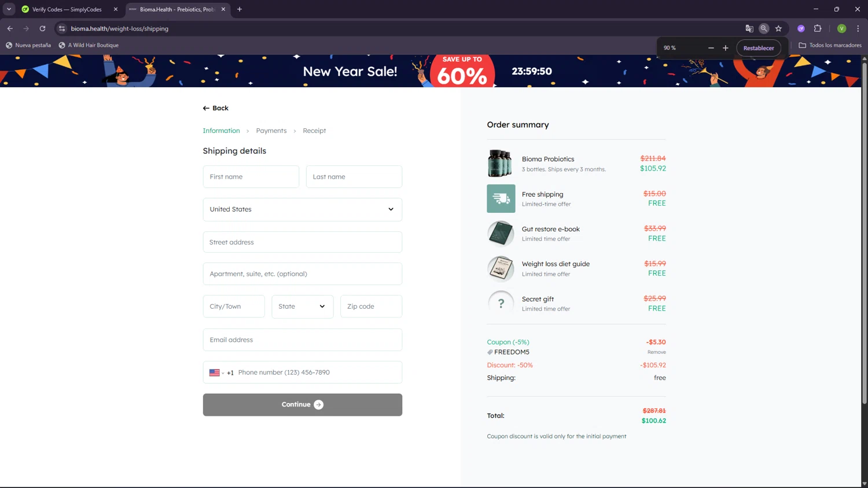Click the translate page icon
The image size is (868, 488).
click(749, 28)
